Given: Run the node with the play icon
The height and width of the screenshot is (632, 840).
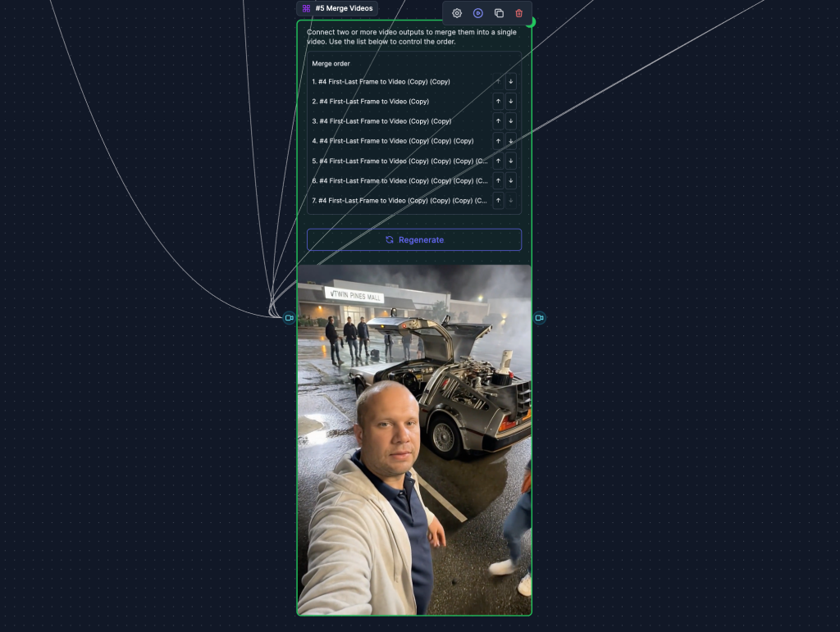Looking at the screenshot, I should [x=478, y=13].
